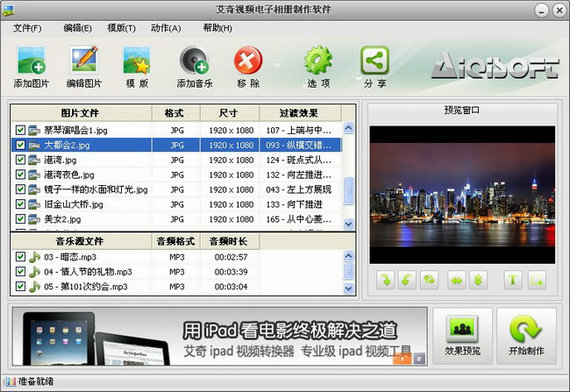This screenshot has height=392, width=570.
Task: Click the crop icon beside the T
Action: click(537, 280)
